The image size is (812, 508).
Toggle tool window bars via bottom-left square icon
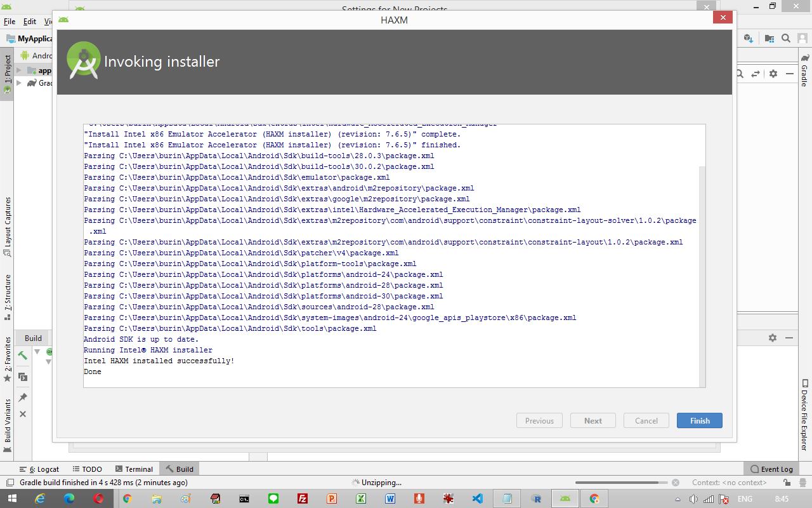pos(9,483)
